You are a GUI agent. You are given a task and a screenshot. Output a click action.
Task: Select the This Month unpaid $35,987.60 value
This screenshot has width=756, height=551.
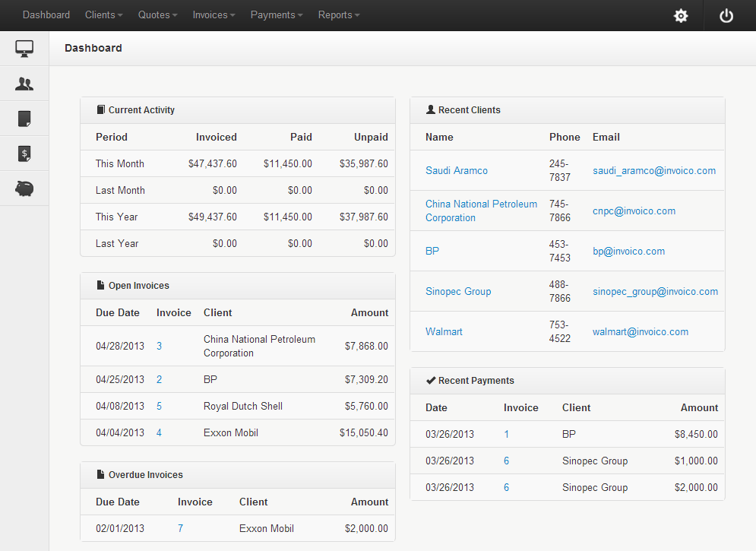click(363, 164)
